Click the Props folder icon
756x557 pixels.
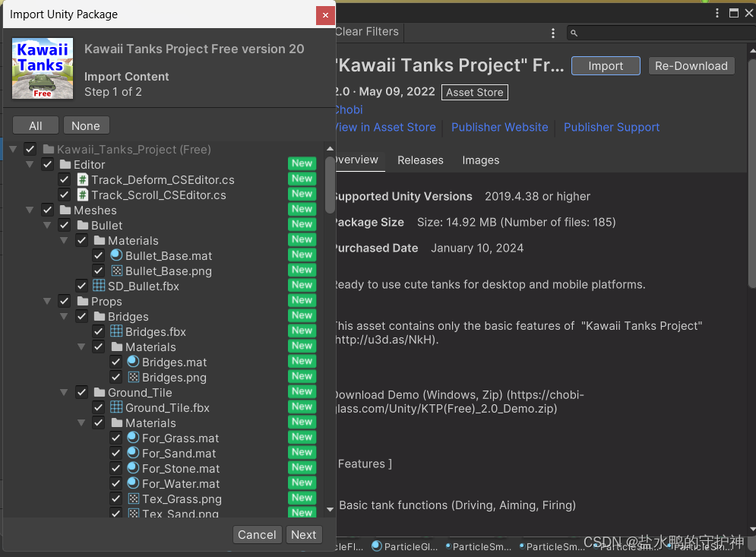tap(83, 302)
